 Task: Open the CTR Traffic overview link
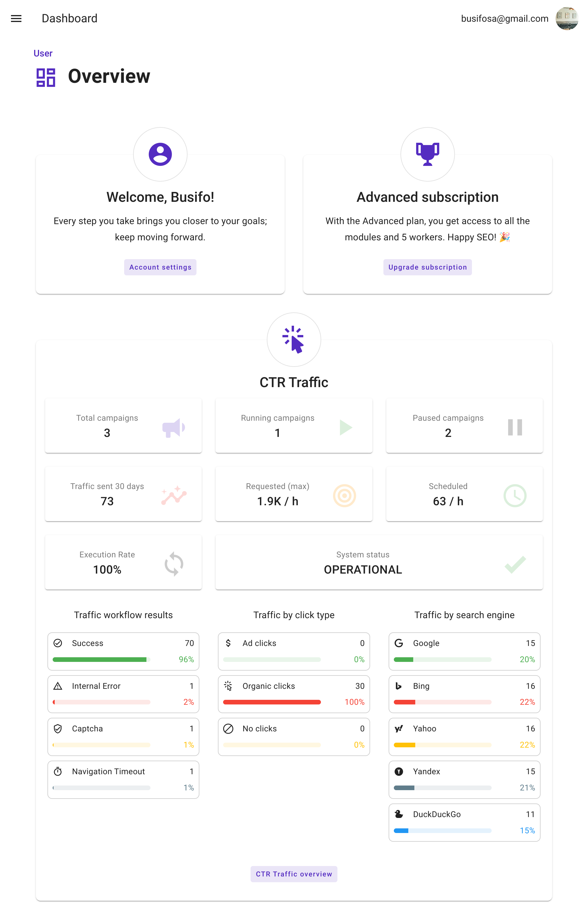click(294, 874)
